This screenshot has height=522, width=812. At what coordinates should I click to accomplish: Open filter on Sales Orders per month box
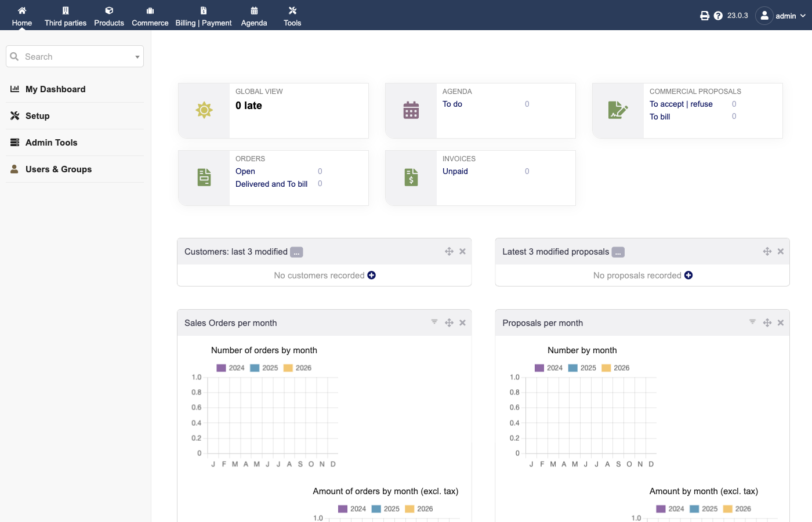(x=434, y=322)
